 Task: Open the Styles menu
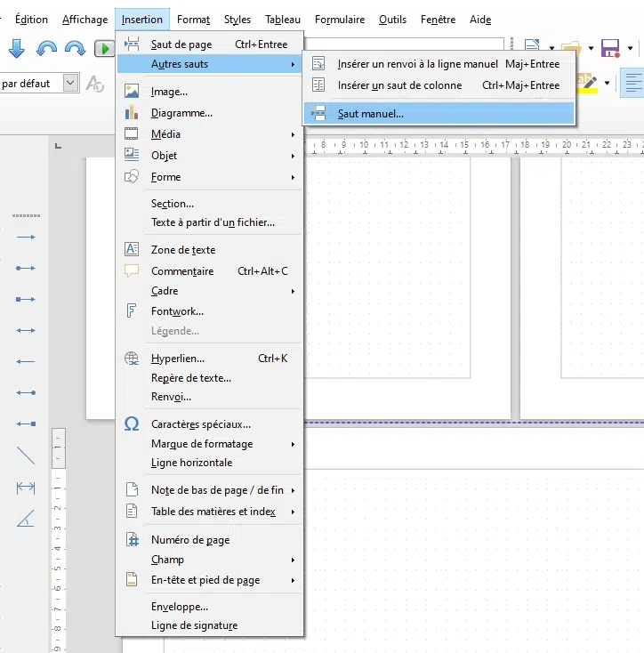point(237,20)
